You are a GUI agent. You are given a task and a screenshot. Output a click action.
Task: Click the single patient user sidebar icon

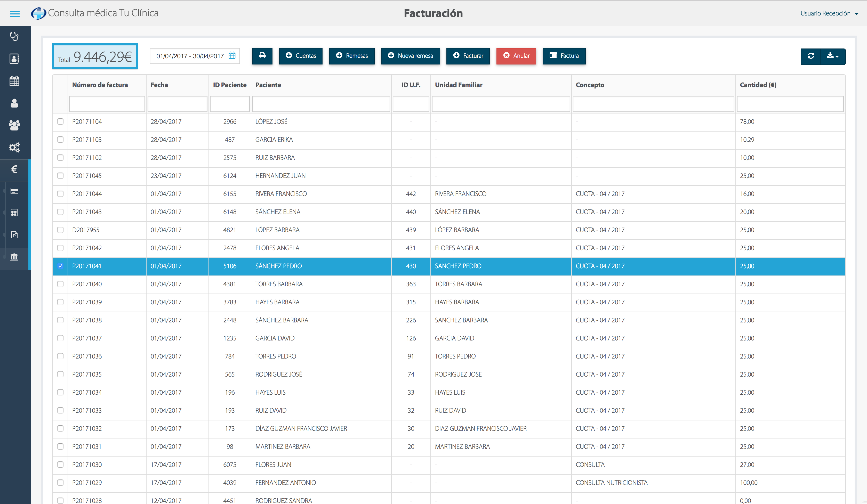pyautogui.click(x=14, y=103)
